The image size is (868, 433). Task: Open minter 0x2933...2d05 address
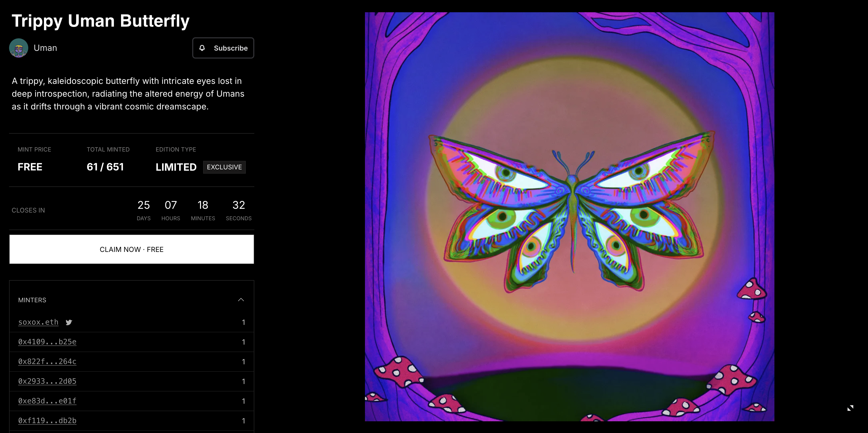click(x=47, y=381)
